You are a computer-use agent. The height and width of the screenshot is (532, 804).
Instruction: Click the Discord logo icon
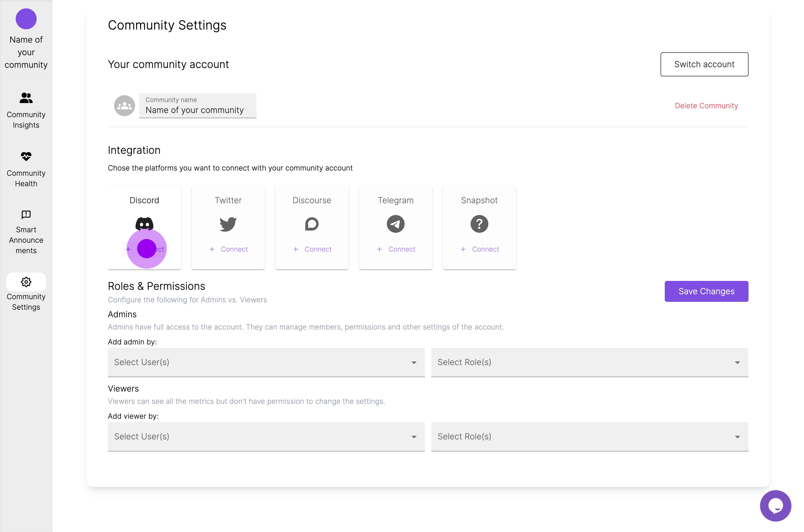tap(144, 223)
